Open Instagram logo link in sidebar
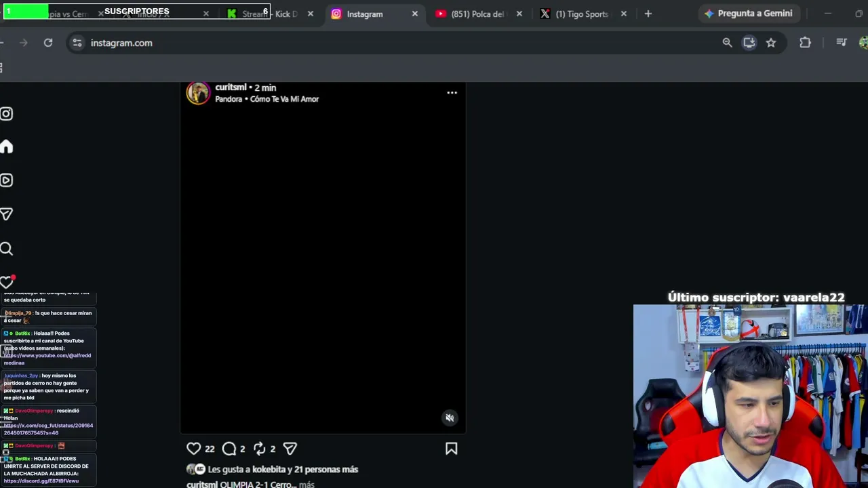 click(7, 114)
